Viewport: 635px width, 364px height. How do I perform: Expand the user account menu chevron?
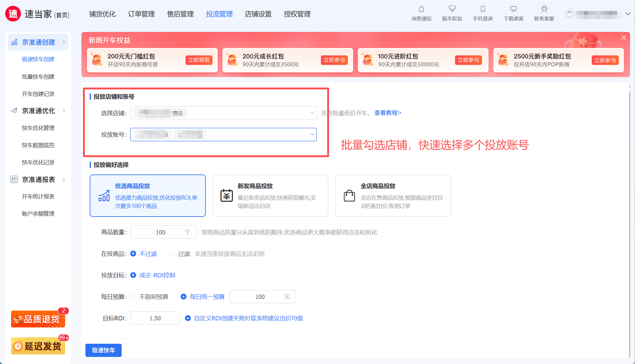[628, 14]
